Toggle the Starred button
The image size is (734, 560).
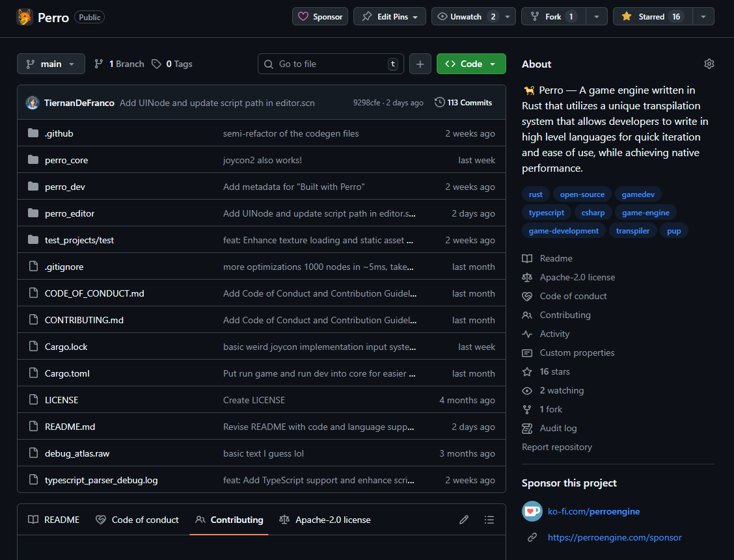tap(652, 16)
